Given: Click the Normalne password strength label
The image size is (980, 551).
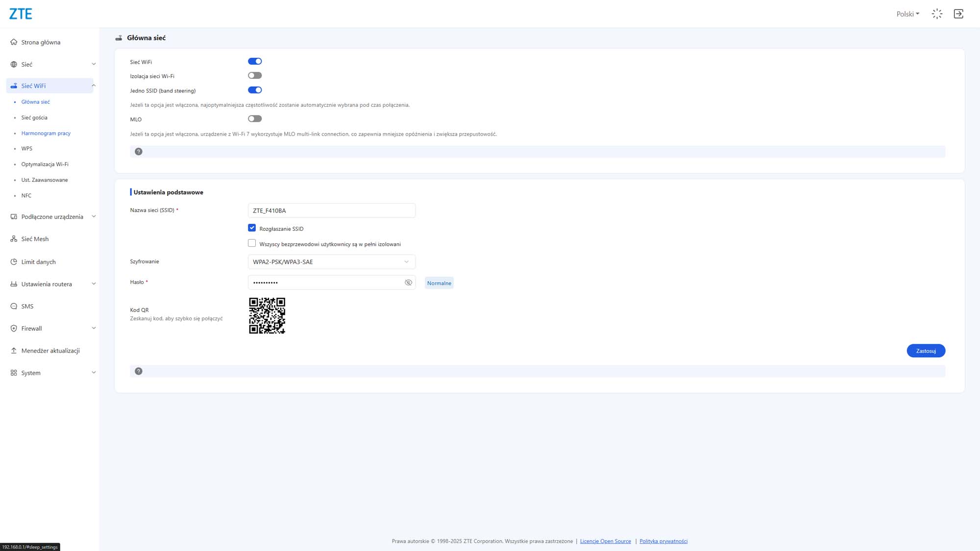Looking at the screenshot, I should [439, 283].
